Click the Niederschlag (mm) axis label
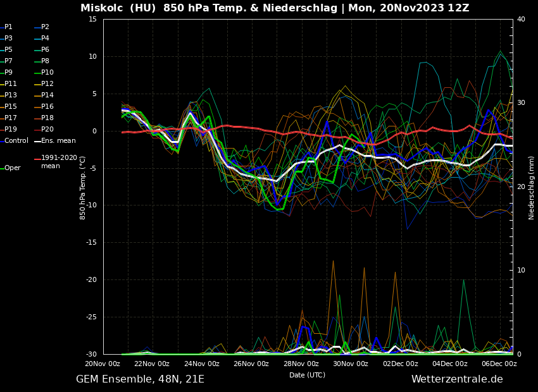538x392 pixels. [532, 187]
